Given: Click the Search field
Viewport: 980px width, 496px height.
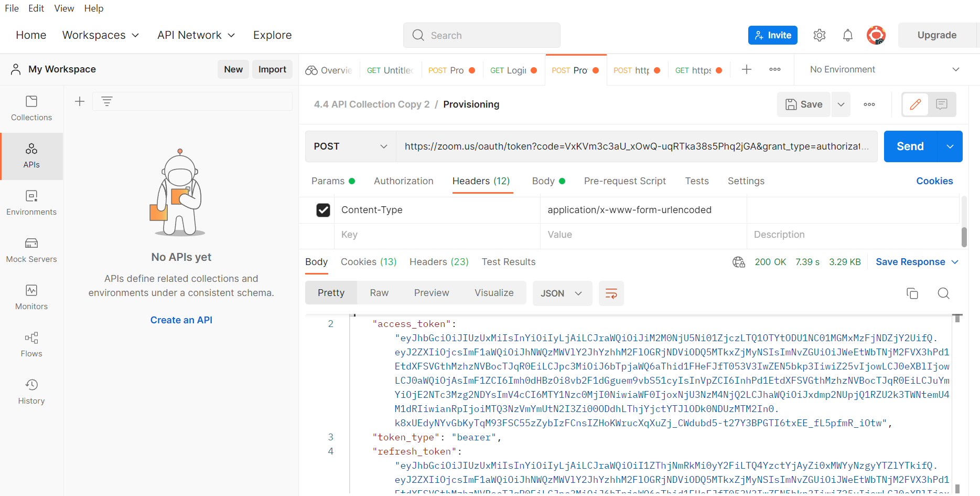Looking at the screenshot, I should pyautogui.click(x=482, y=35).
